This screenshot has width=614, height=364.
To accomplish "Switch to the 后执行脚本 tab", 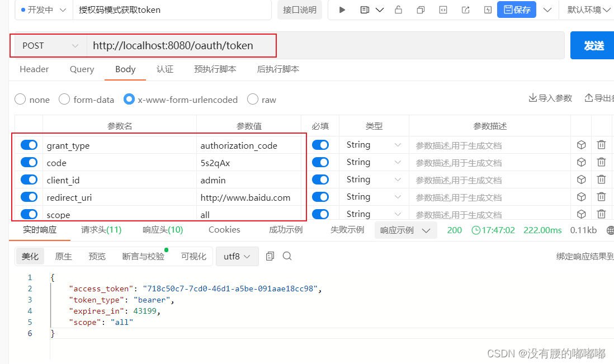I will click(278, 69).
